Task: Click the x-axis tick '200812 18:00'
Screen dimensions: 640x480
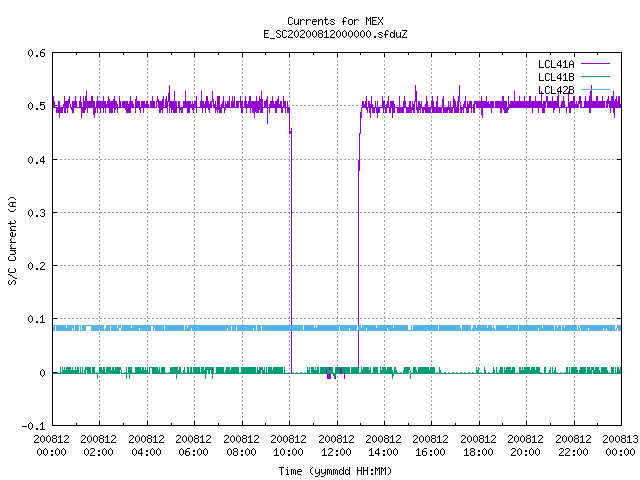Action: pos(478,445)
